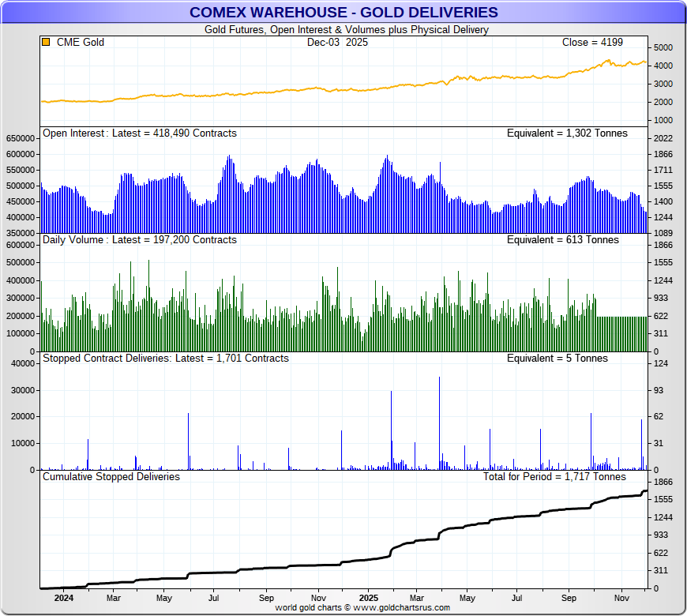This screenshot has width=687, height=616.
Task: Click the Total for Period 1,717 Tonnes text
Action: tap(554, 477)
